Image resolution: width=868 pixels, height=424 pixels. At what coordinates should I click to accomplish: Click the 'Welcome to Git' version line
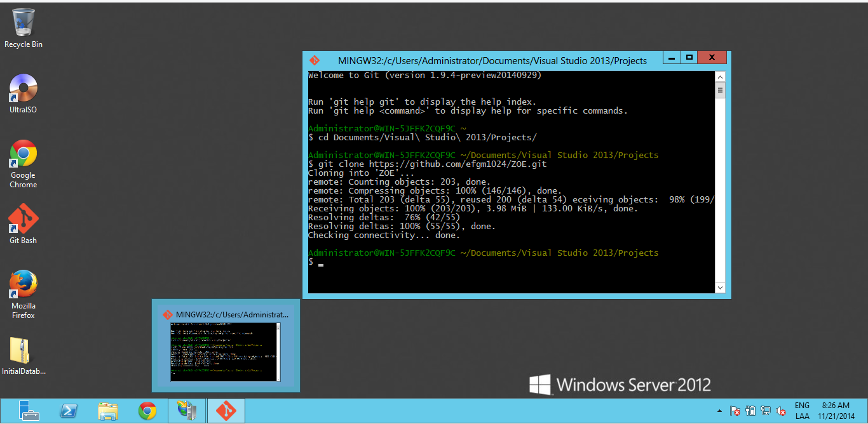pos(424,75)
